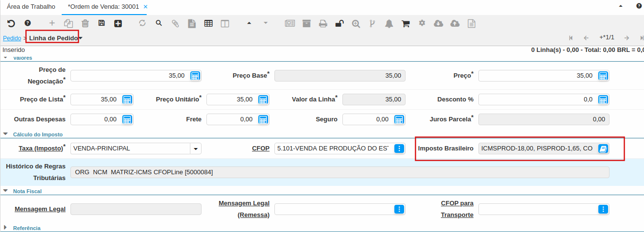644x232 pixels.
Task: Collapse the Nota Fiscal section
Action: pos(5,191)
